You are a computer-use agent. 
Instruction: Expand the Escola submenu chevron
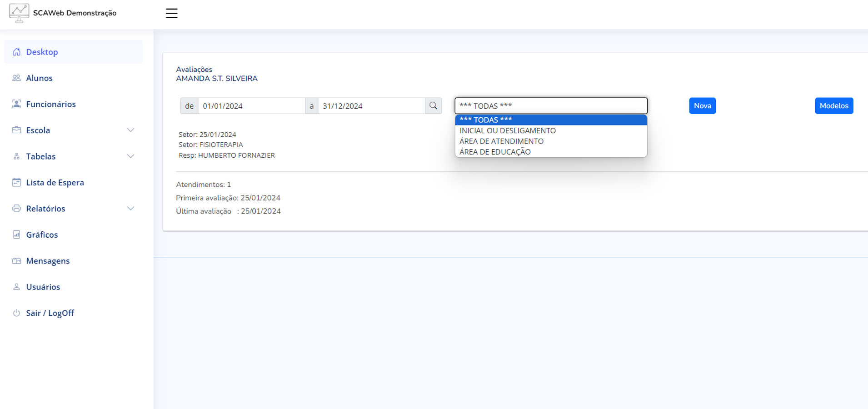(130, 130)
